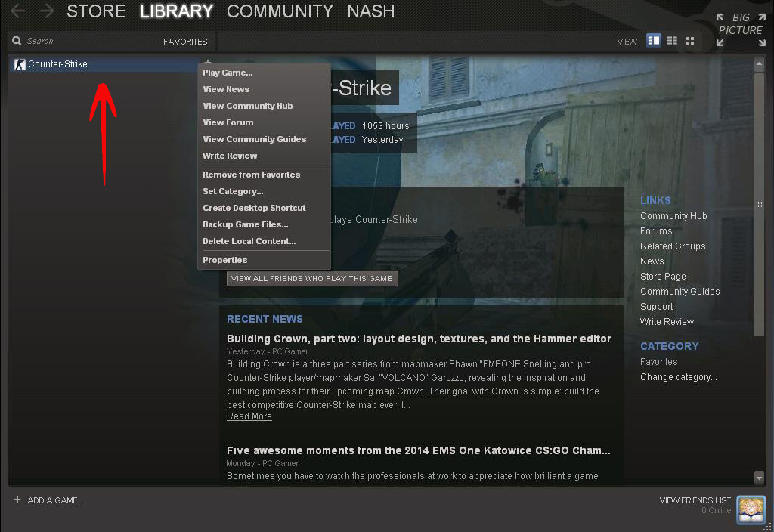Click the plus icon beside Add a Game
This screenshot has width=774, height=532.
(17, 500)
